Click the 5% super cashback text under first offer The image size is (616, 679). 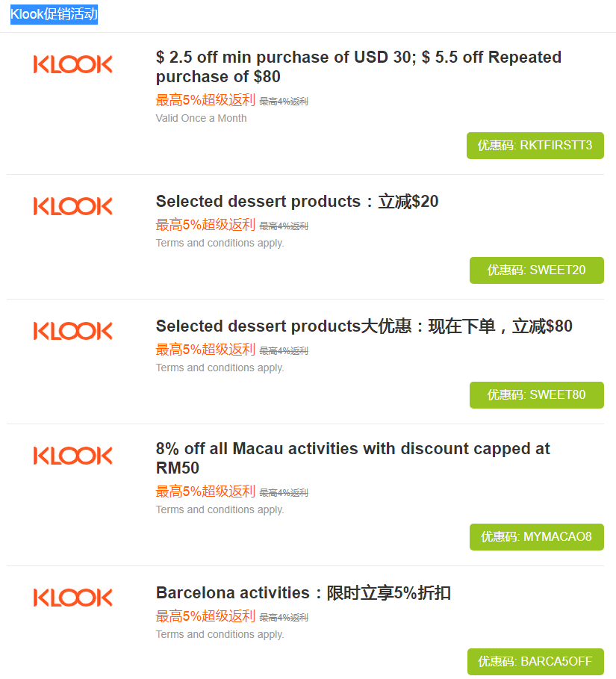[x=205, y=100]
